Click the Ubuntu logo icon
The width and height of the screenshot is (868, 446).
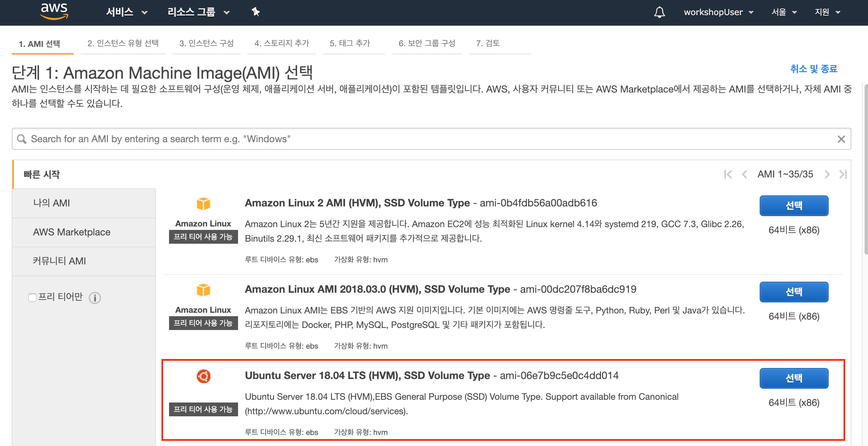click(x=203, y=376)
